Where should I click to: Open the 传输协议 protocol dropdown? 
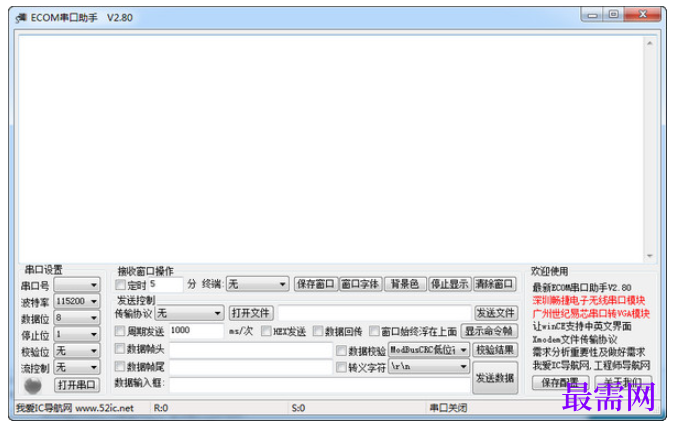(190, 313)
